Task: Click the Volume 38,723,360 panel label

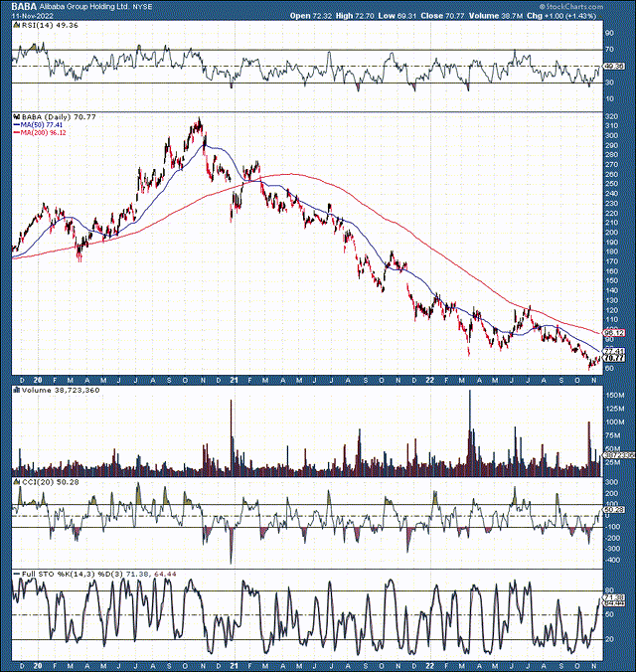Action: [x=61, y=390]
